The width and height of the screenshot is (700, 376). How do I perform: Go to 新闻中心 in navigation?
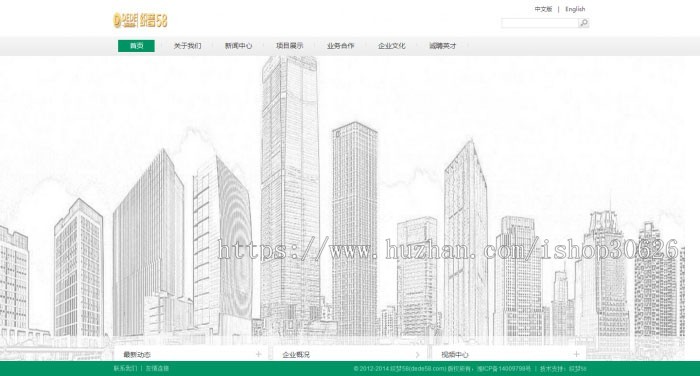pyautogui.click(x=238, y=46)
